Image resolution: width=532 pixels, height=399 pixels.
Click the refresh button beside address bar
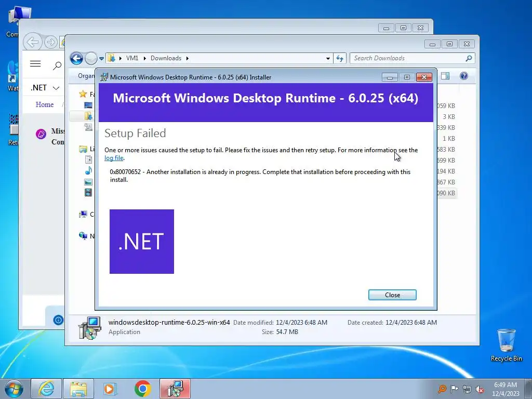click(340, 58)
